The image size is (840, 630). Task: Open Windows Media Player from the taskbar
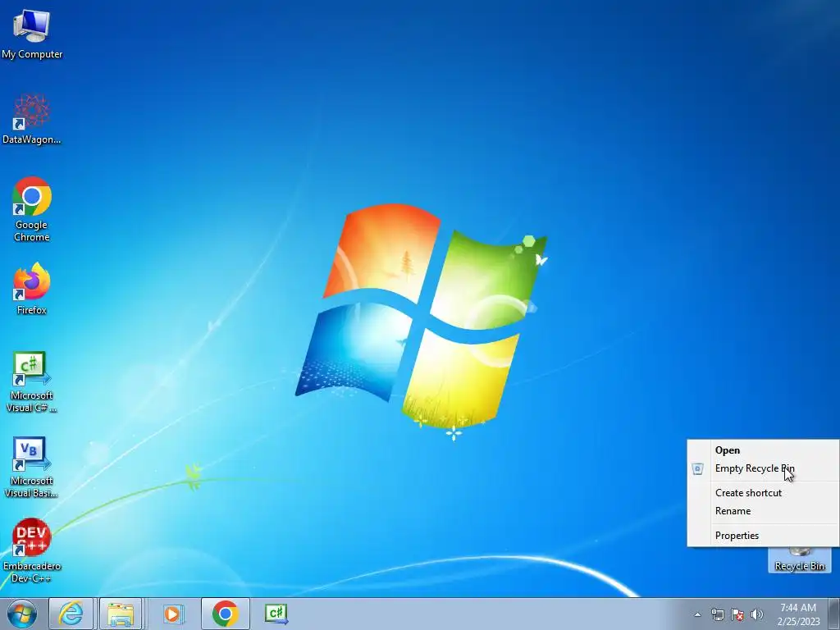pos(172,614)
